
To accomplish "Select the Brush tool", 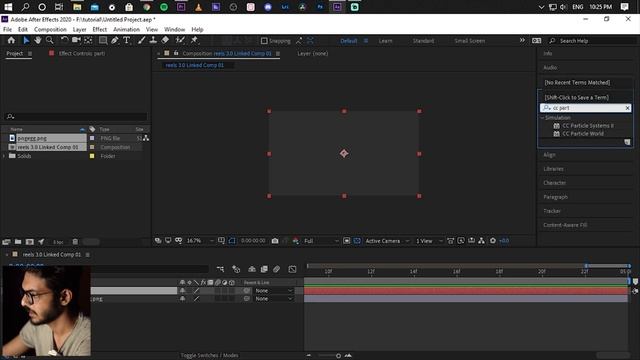I will (x=141, y=40).
